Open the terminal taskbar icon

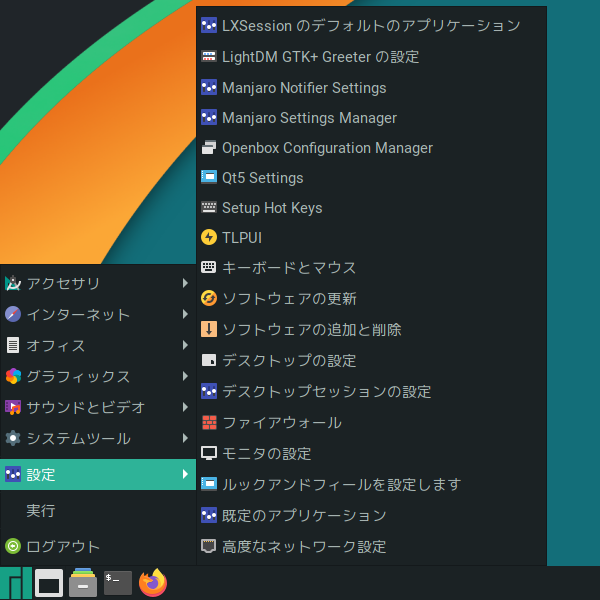coord(118,583)
